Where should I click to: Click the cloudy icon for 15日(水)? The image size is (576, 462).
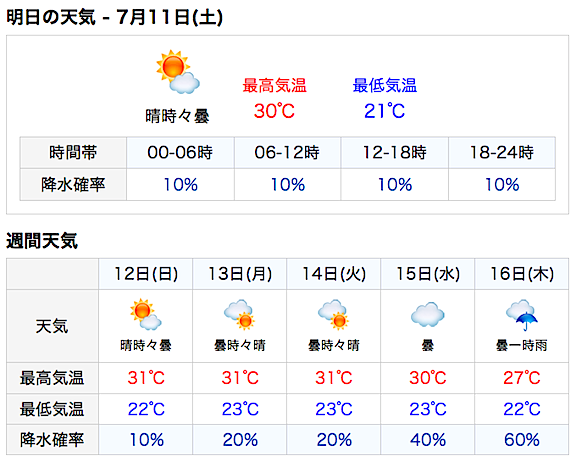click(x=428, y=315)
